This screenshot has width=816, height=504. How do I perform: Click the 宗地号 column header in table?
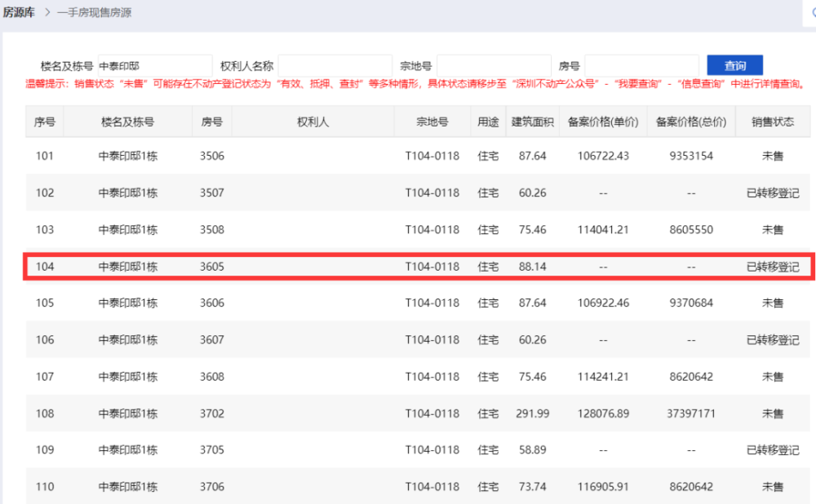click(x=432, y=122)
